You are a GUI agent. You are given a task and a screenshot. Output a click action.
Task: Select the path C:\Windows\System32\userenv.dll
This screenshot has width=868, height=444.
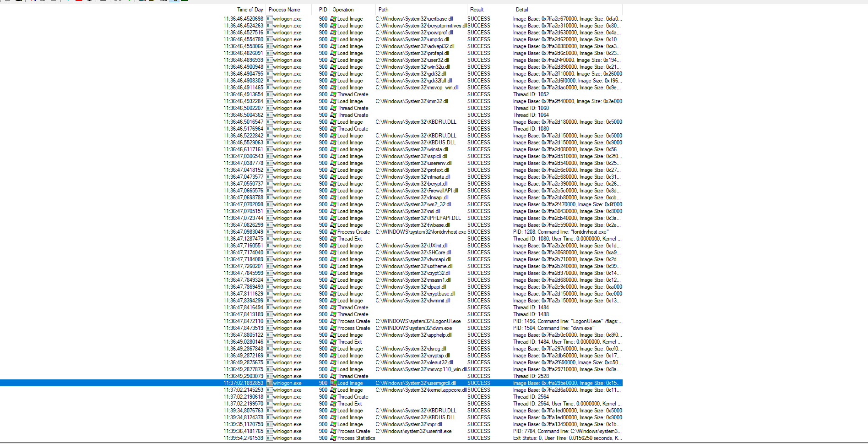click(414, 163)
